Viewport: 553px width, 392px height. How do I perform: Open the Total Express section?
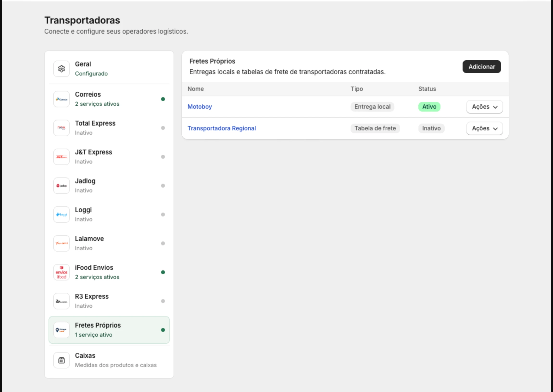(x=109, y=128)
